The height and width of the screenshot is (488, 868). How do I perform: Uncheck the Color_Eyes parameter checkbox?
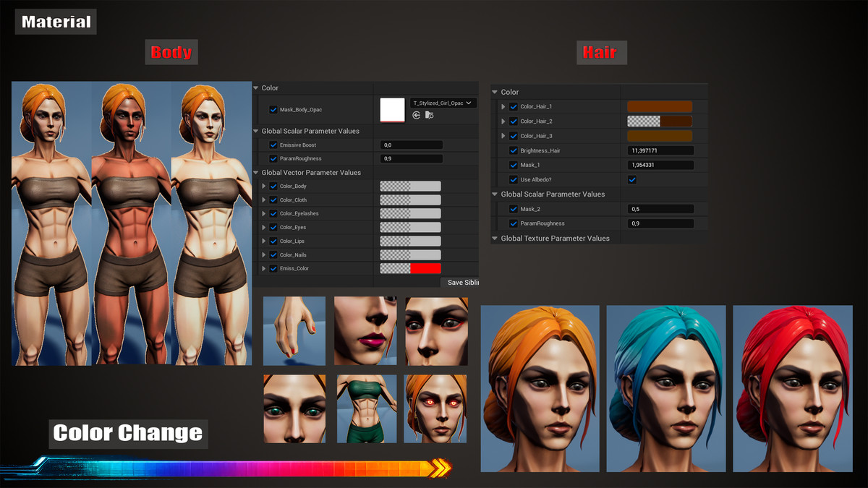[x=273, y=228]
